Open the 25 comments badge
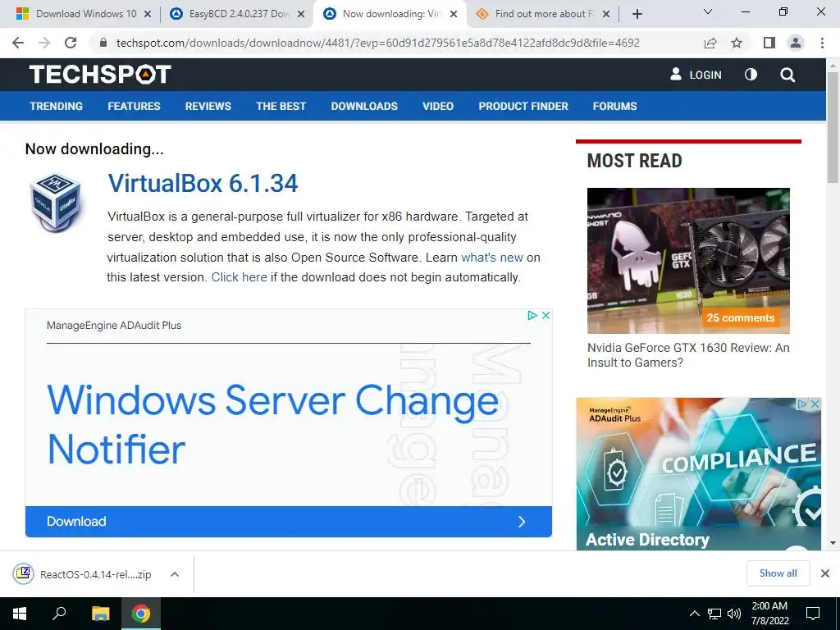The height and width of the screenshot is (630, 840). point(741,317)
